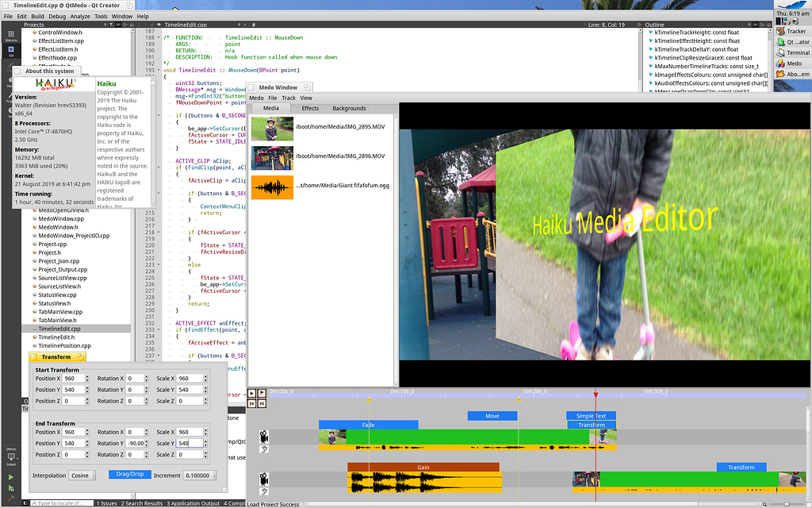Image resolution: width=812 pixels, height=508 pixels.
Task: Toggle the audio ear icon of the lower track
Action: [264, 491]
